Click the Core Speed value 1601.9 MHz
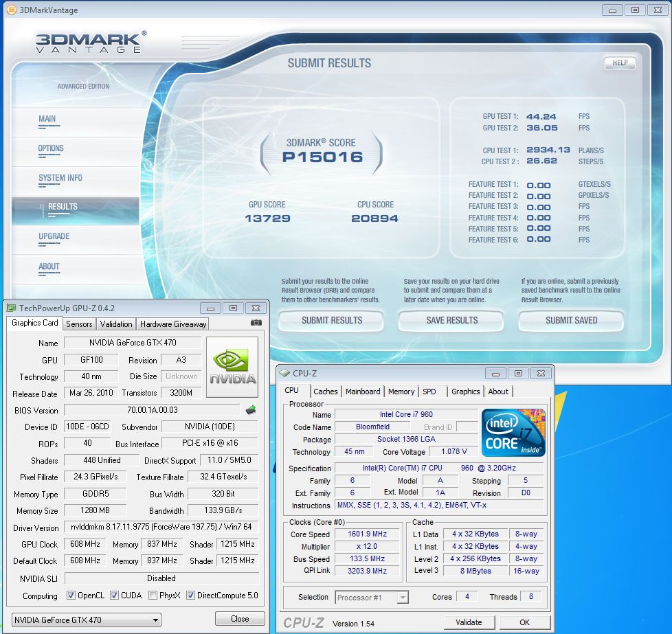 (368, 534)
